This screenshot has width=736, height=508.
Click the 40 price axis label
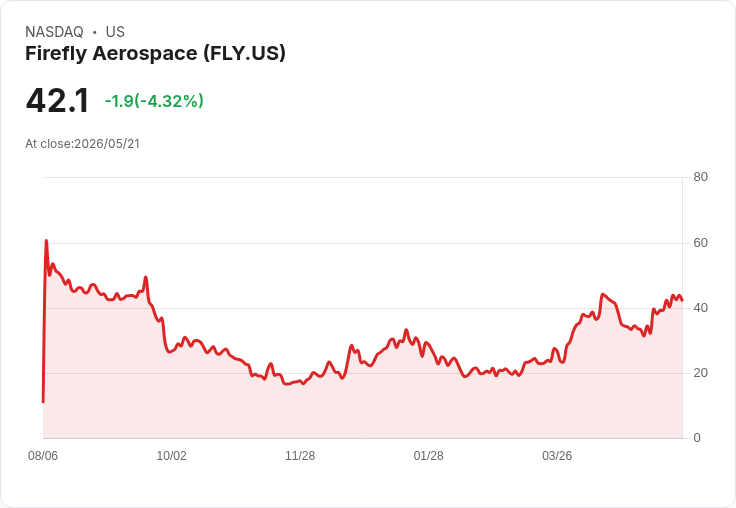click(x=700, y=308)
